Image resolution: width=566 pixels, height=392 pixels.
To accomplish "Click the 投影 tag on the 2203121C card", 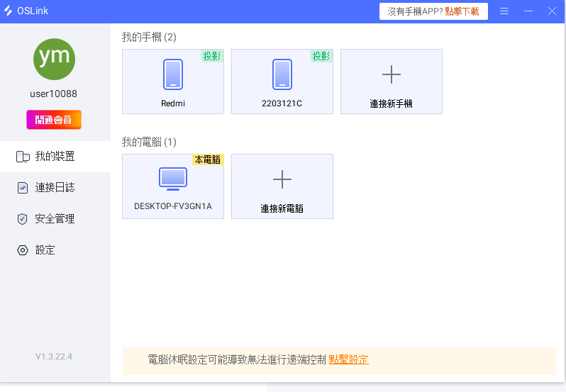I will pos(321,56).
